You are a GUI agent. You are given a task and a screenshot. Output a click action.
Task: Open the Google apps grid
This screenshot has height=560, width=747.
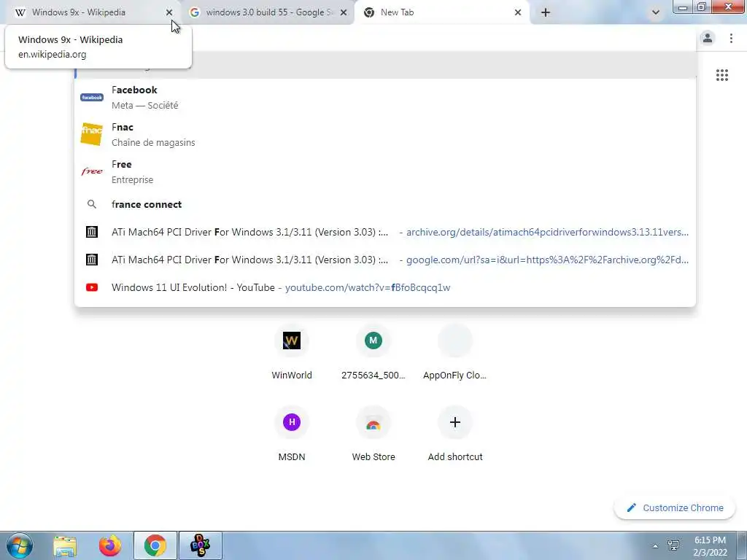click(x=721, y=75)
